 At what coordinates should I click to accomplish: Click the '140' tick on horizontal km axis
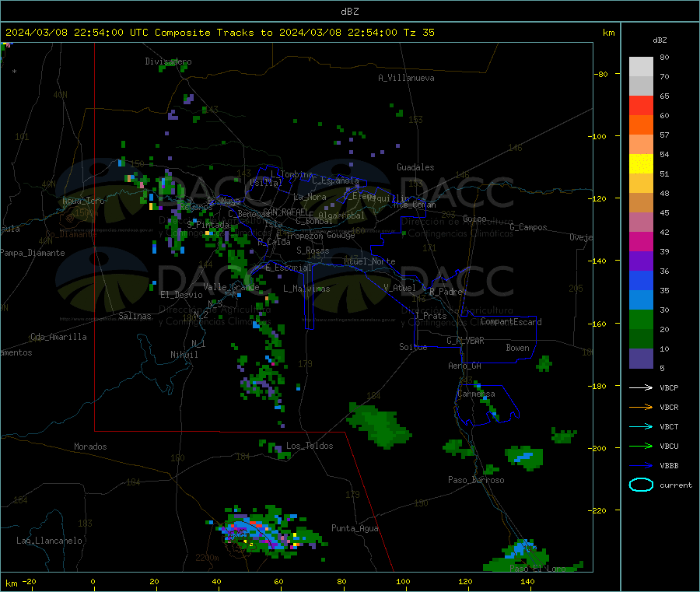click(x=527, y=581)
